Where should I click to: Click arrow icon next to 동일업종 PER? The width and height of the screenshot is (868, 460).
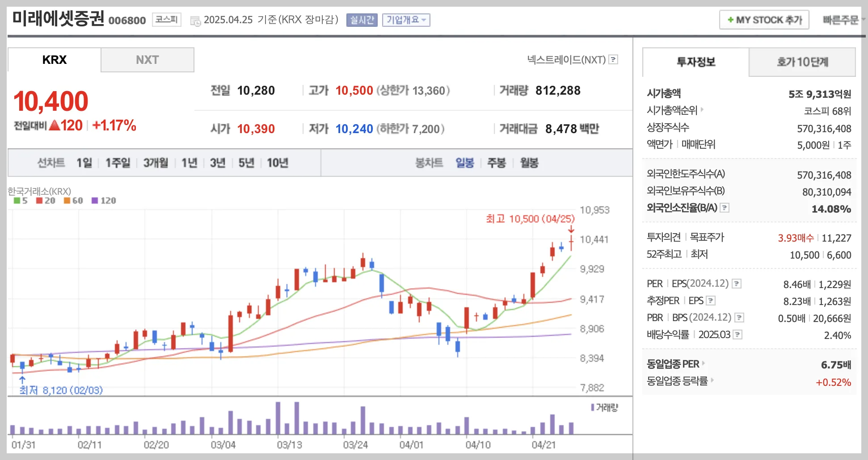(x=704, y=364)
